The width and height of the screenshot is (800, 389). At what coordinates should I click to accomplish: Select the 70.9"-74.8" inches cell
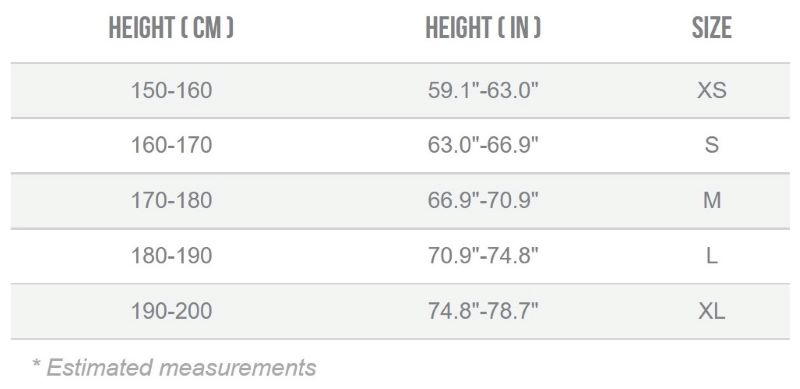tap(483, 255)
